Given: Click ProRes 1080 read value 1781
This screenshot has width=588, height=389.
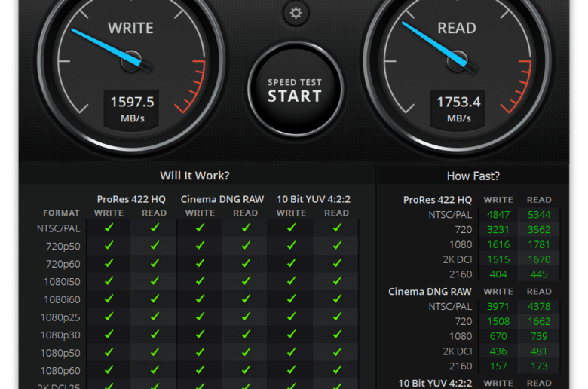Looking at the screenshot, I should [x=539, y=244].
